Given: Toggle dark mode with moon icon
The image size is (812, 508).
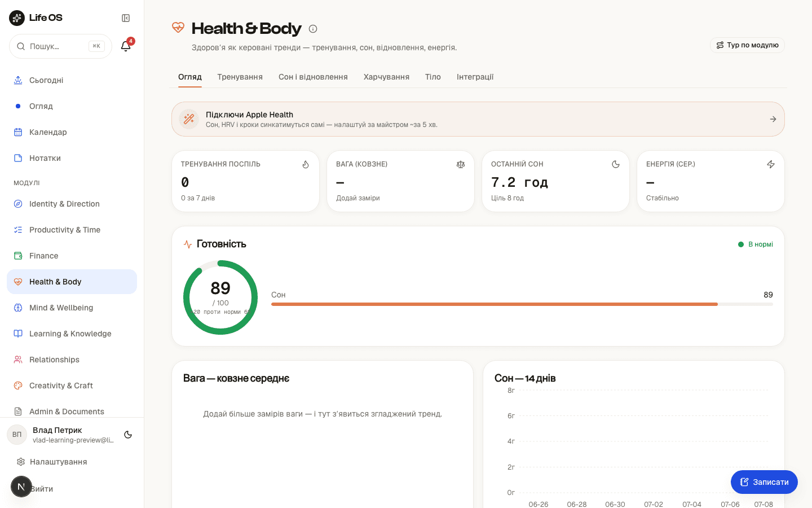Looking at the screenshot, I should (x=128, y=435).
